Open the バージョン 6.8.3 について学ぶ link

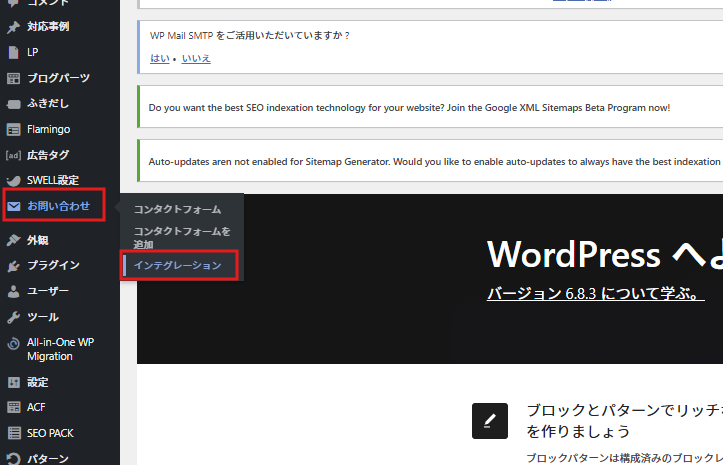[597, 294]
